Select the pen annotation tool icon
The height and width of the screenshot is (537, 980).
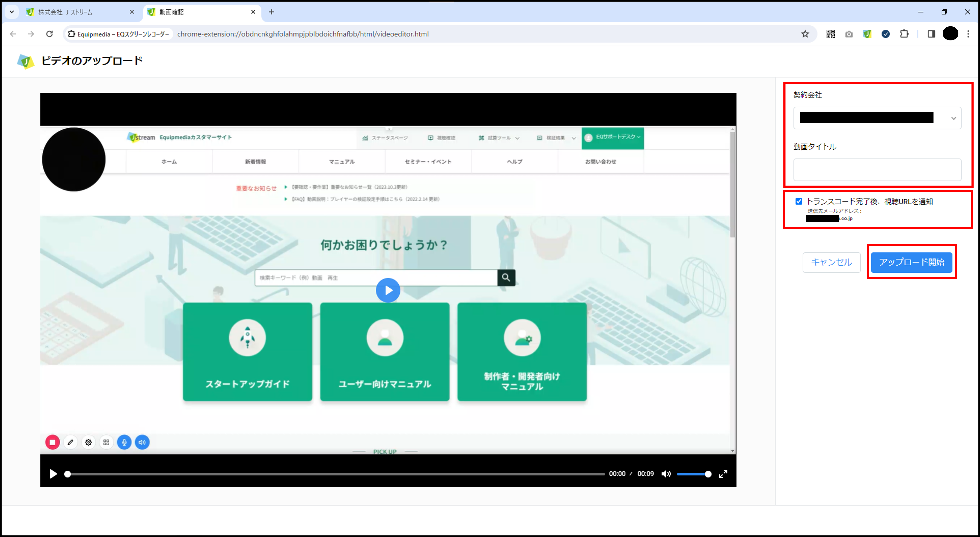pos(70,442)
